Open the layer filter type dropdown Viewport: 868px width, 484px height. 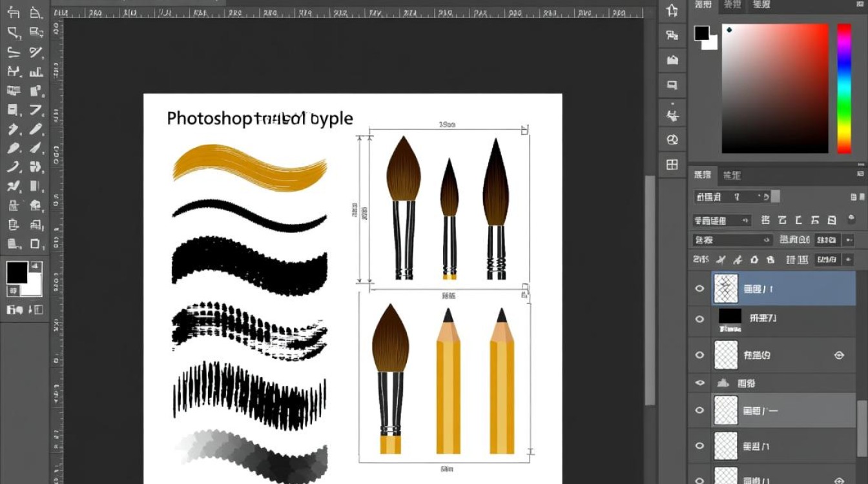pyautogui.click(x=732, y=196)
